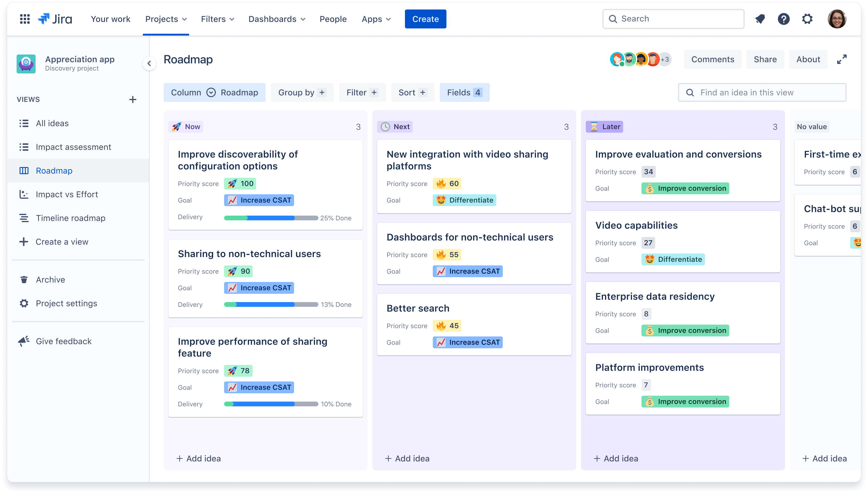Click the Roadmap rocket icon in Now column

(x=176, y=126)
